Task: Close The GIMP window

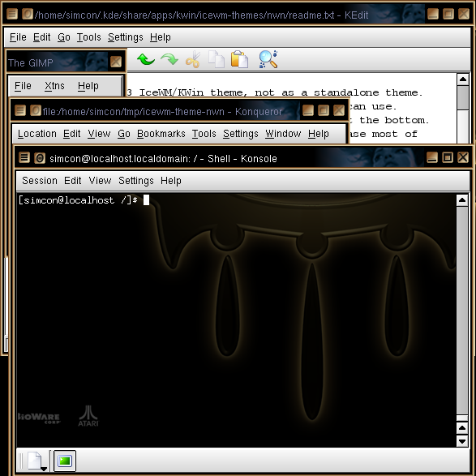Action: click(x=116, y=62)
